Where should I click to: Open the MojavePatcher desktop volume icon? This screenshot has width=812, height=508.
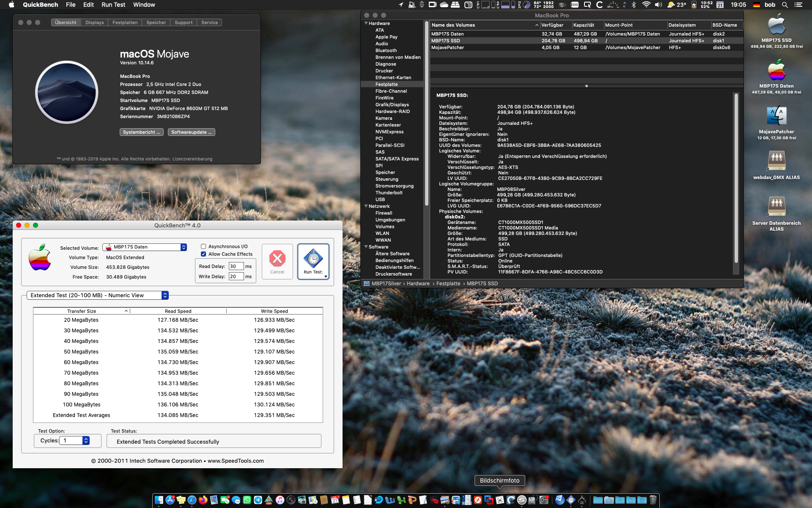point(776,116)
